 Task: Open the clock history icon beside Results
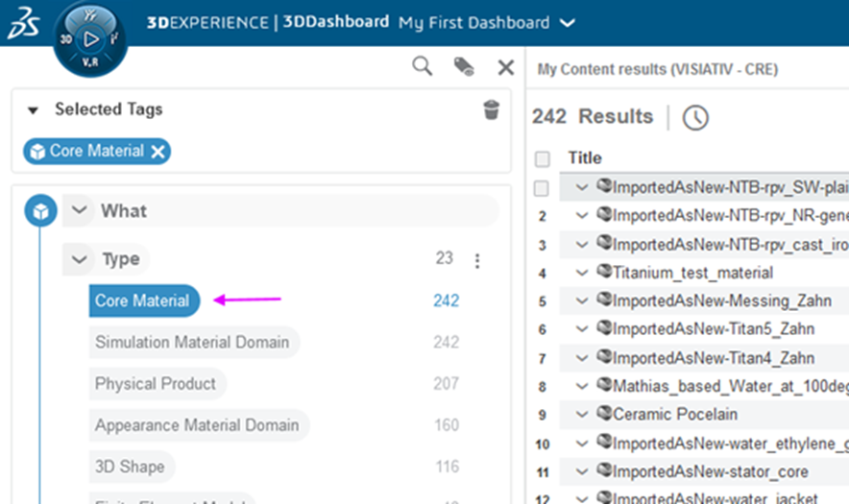(695, 117)
